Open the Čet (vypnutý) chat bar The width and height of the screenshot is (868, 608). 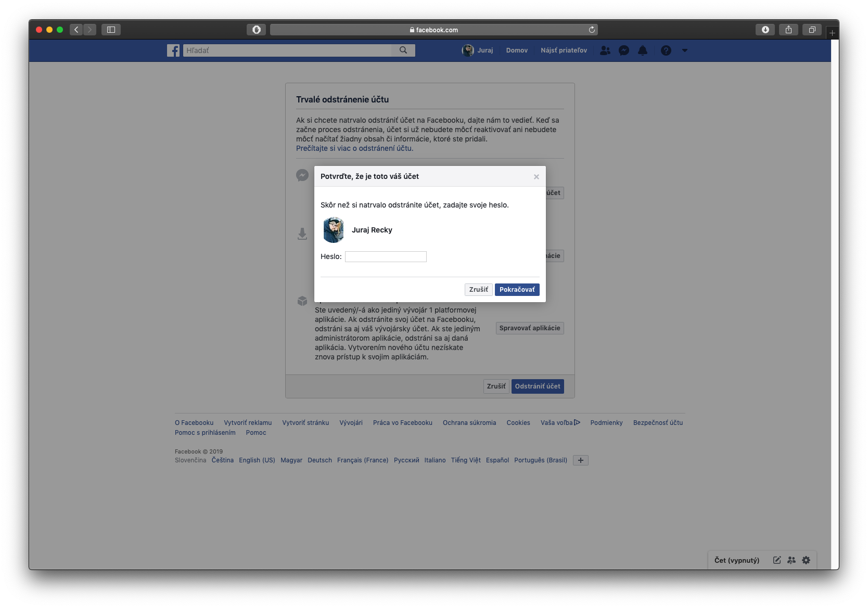736,560
